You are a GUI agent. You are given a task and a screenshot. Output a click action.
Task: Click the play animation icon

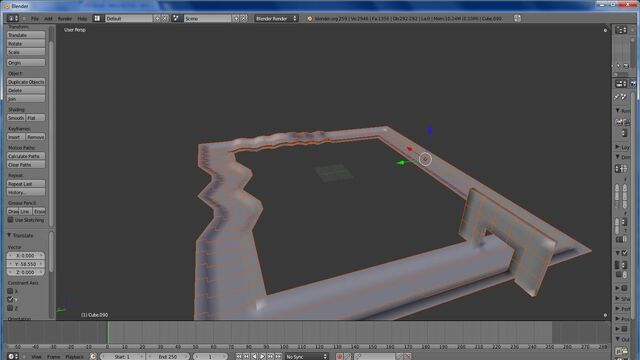pos(262,357)
